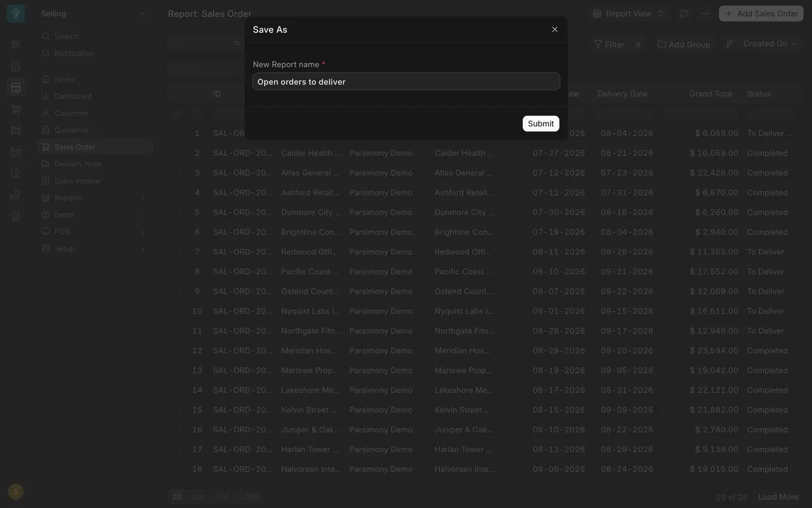The width and height of the screenshot is (812, 508).
Task: Close the Save As dialog
Action: pyautogui.click(x=555, y=29)
